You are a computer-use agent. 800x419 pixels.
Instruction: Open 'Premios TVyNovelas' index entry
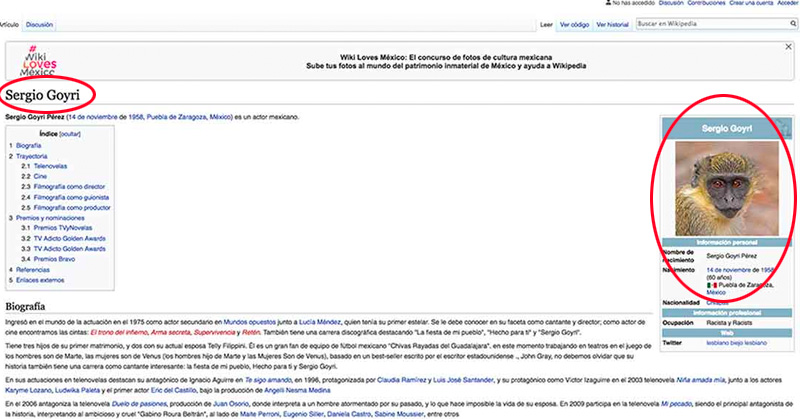64,227
